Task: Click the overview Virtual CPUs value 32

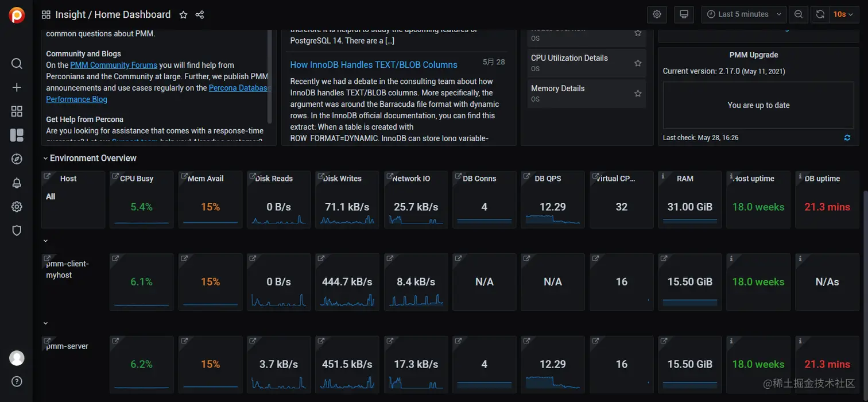Action: click(622, 207)
